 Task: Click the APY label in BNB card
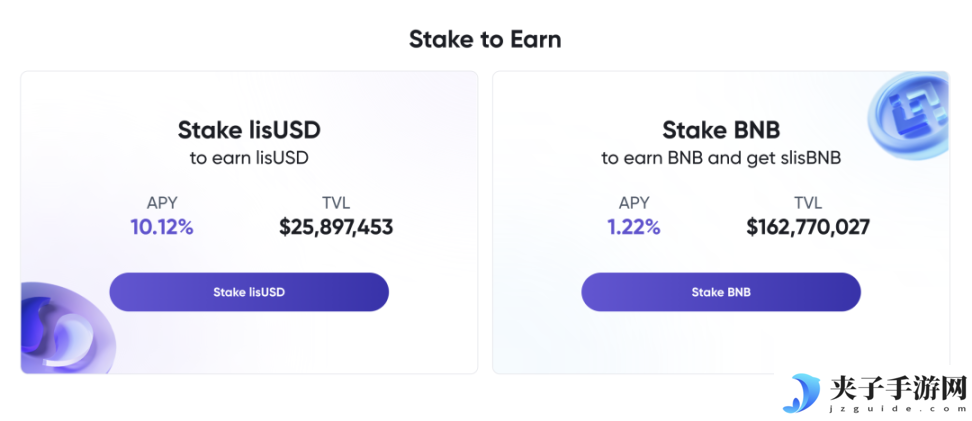[634, 203]
